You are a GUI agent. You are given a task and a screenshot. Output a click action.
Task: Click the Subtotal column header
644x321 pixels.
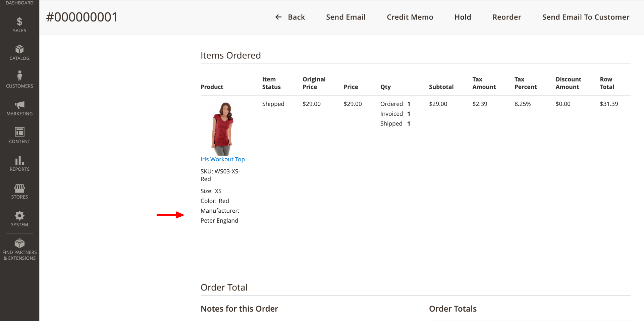coord(441,87)
